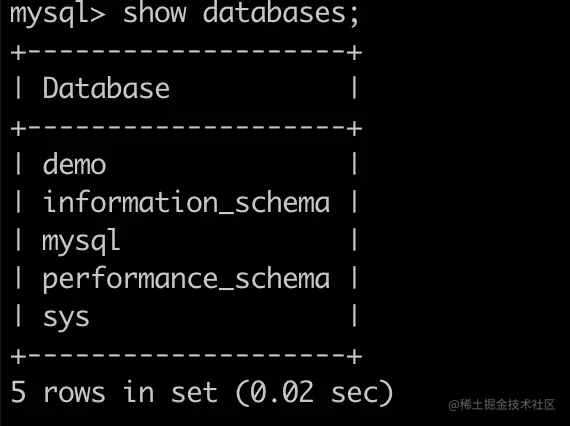Click the '5 rows in set' result line
The image size is (570, 426).
coord(114,392)
